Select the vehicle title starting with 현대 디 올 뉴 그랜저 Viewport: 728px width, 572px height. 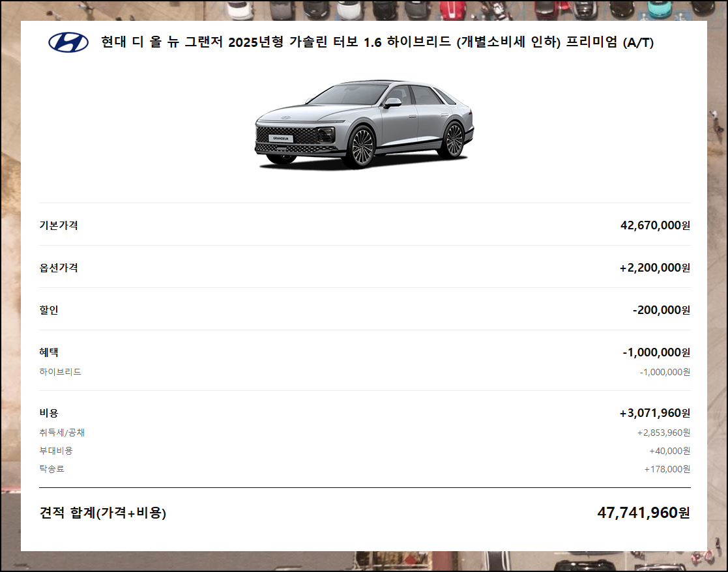coord(377,42)
